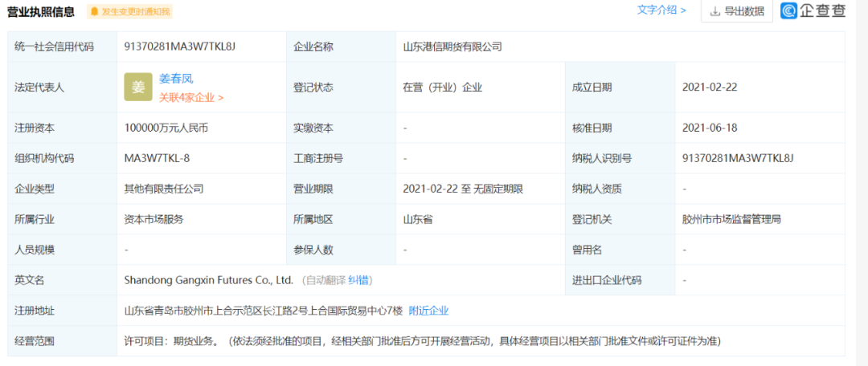Open the 文字介绍 link
Viewport: 868px width, 366px height.
click(661, 10)
